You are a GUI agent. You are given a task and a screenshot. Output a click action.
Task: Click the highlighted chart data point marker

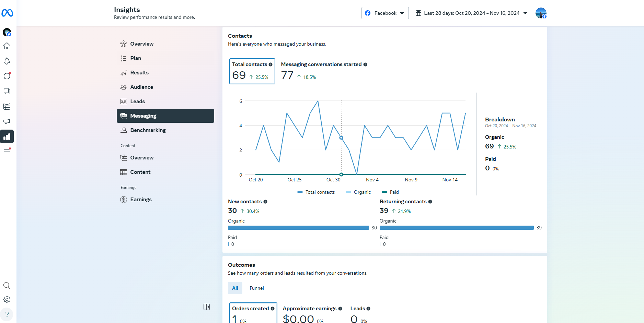(341, 138)
